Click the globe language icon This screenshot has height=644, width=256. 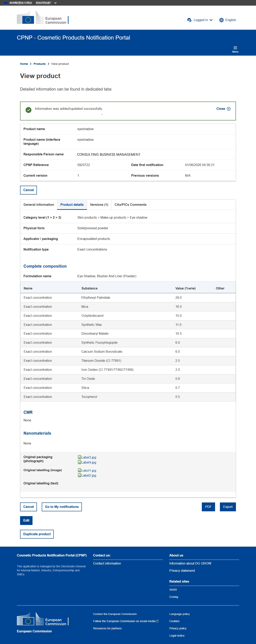tap(221, 20)
